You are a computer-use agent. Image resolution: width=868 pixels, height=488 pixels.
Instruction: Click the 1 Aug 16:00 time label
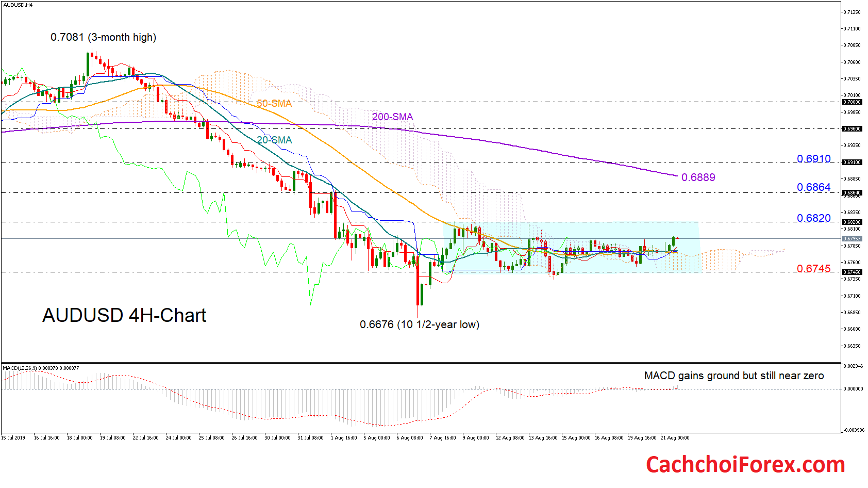pos(344,438)
